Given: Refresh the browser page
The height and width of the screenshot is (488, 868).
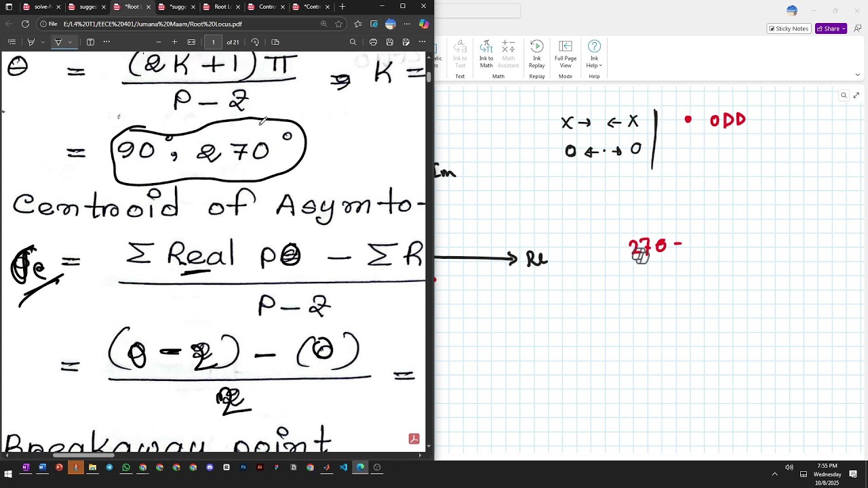Looking at the screenshot, I should point(25,24).
